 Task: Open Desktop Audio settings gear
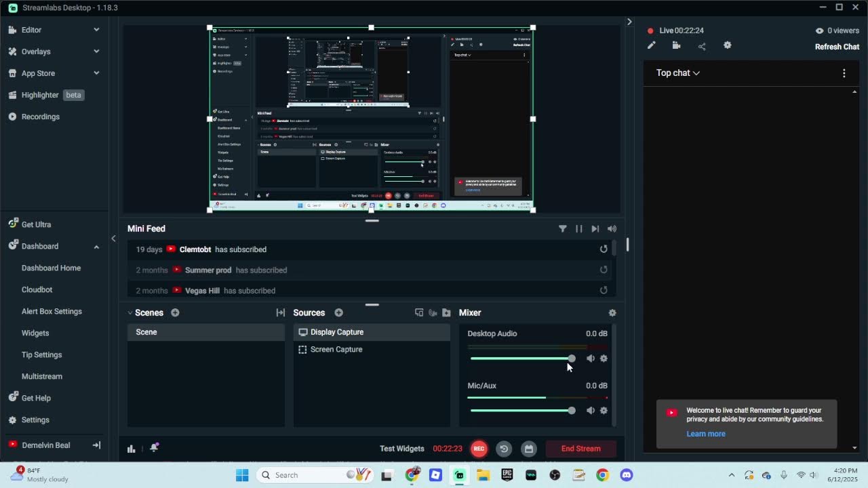coord(604,359)
